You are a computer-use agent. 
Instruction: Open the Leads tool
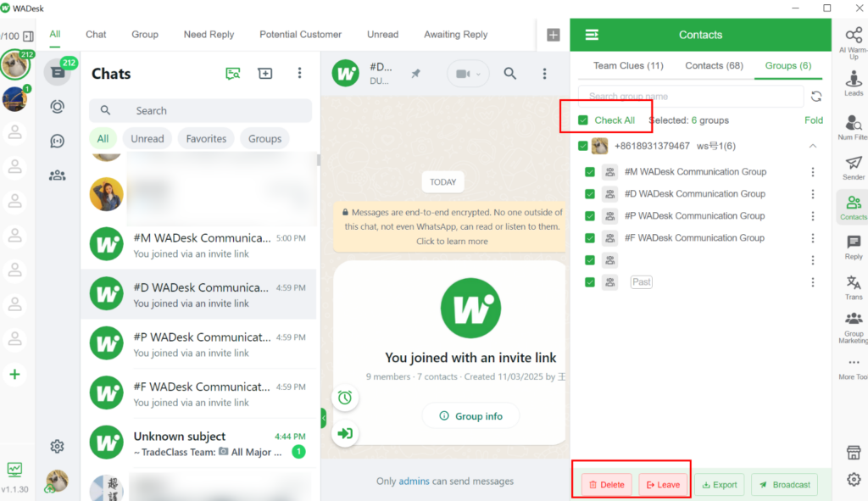[854, 83]
